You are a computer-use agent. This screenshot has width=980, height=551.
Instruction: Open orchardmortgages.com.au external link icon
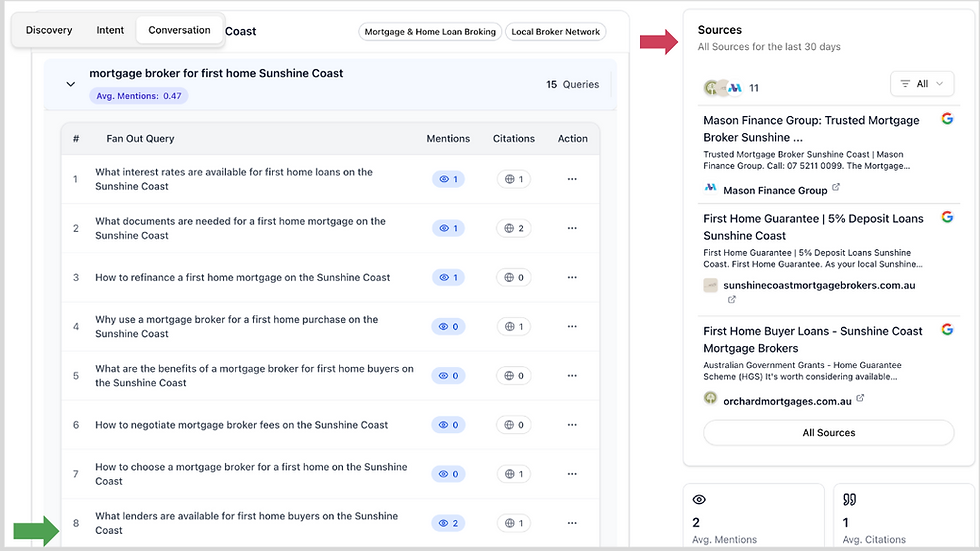point(861,399)
